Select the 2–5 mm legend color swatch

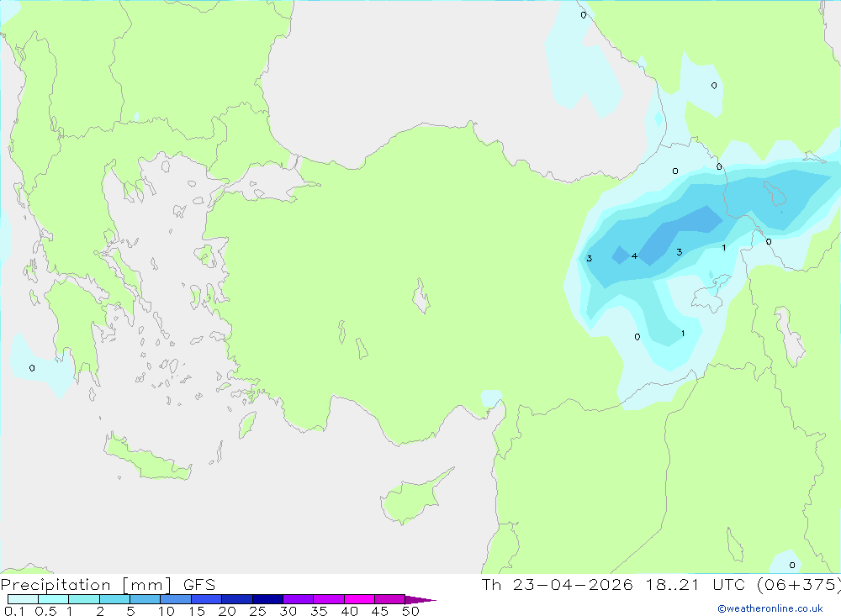[x=114, y=599]
